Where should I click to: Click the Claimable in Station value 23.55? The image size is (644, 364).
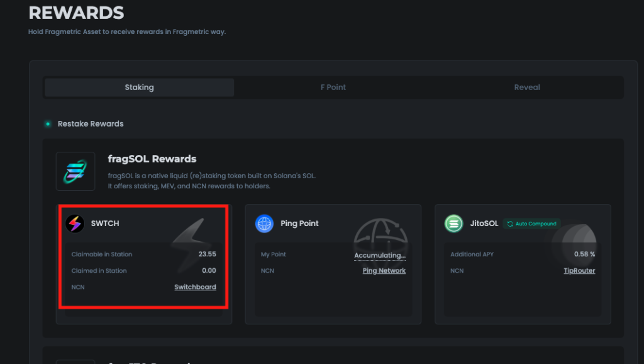[x=207, y=254]
